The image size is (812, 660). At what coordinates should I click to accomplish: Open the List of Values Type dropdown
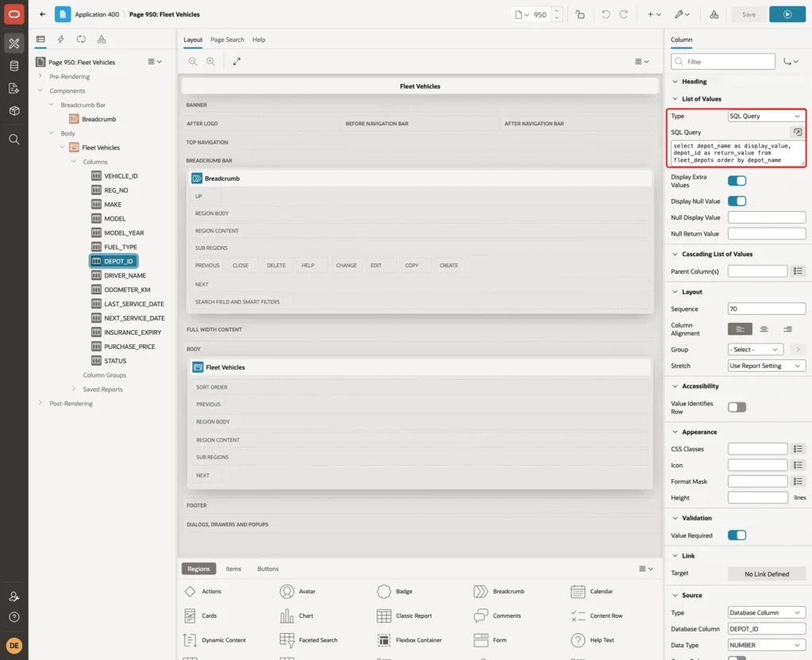766,116
